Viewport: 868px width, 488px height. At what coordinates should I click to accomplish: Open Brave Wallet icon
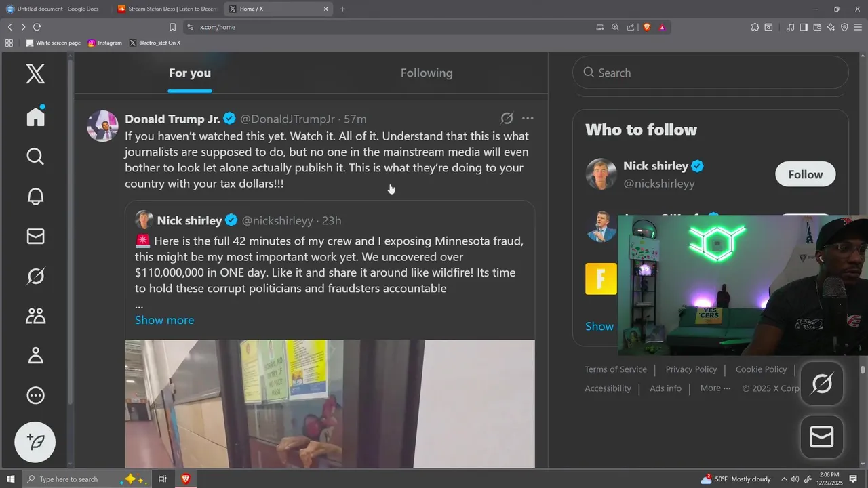(817, 27)
